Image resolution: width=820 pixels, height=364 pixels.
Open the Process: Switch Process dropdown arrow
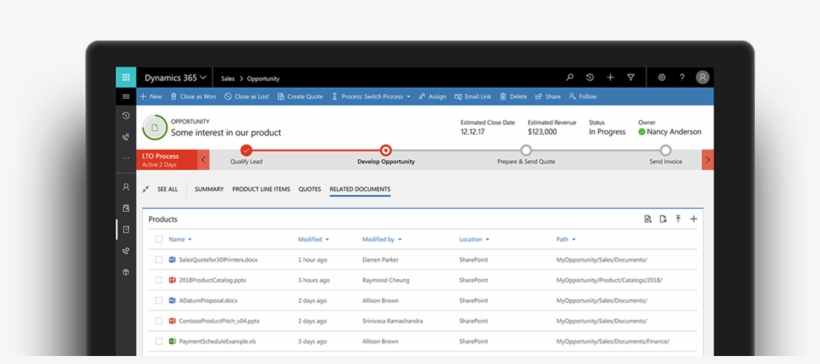[x=408, y=97]
